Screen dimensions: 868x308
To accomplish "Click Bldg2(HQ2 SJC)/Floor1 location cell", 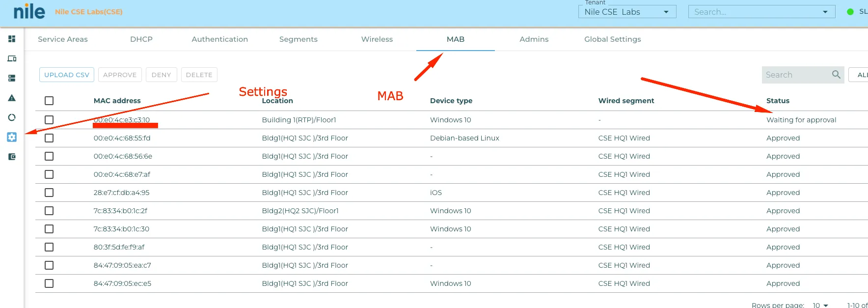I will tap(300, 211).
